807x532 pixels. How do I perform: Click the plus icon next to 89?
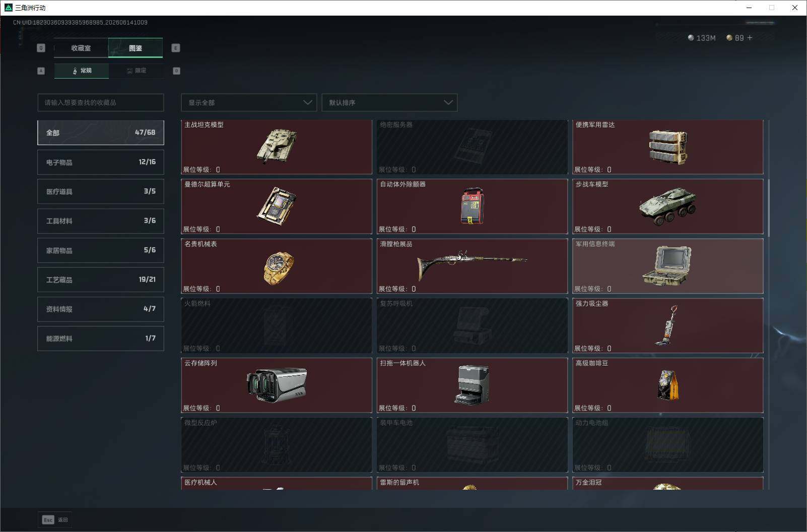tap(750, 38)
